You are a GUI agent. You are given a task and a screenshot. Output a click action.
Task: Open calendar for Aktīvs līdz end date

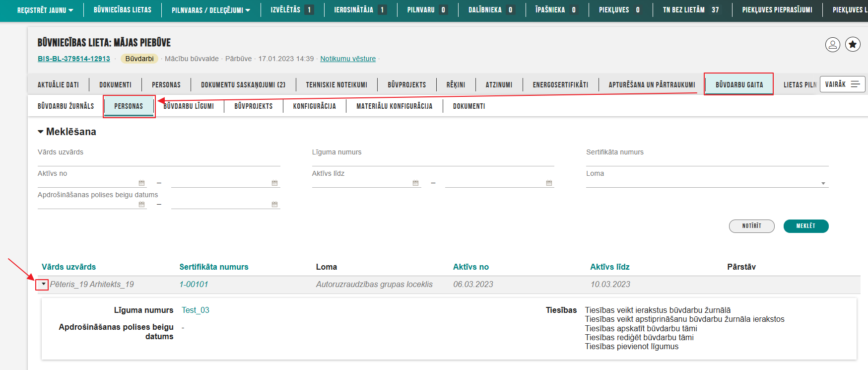(549, 183)
